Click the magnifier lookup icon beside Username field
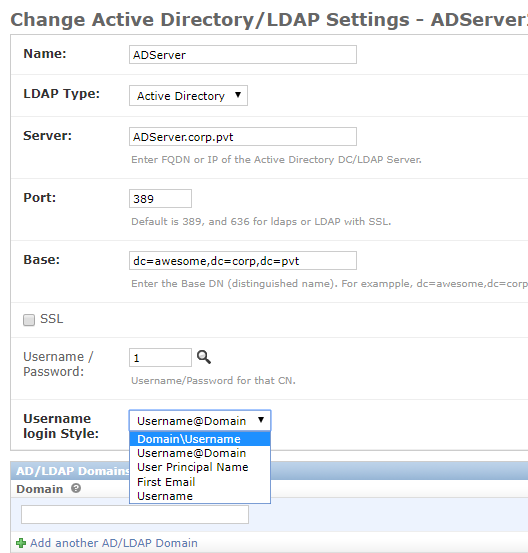Screen dimensions: 528x553 tap(204, 357)
